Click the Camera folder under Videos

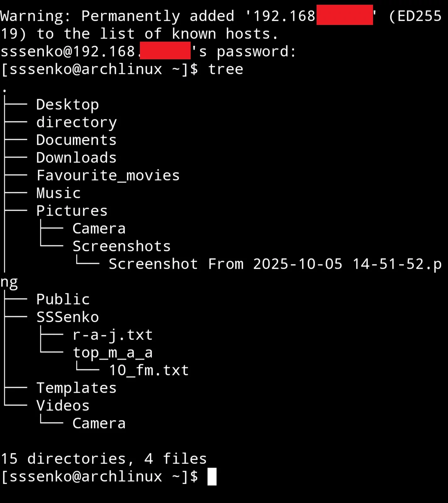(99, 423)
